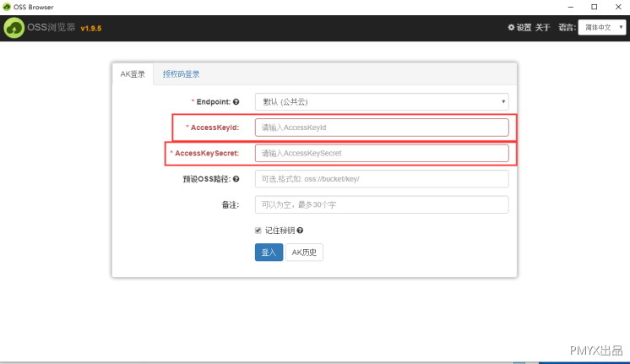The width and height of the screenshot is (630, 364).
Task: Expand the Endpoint dropdown 默认 (公共云)
Action: pyautogui.click(x=382, y=101)
